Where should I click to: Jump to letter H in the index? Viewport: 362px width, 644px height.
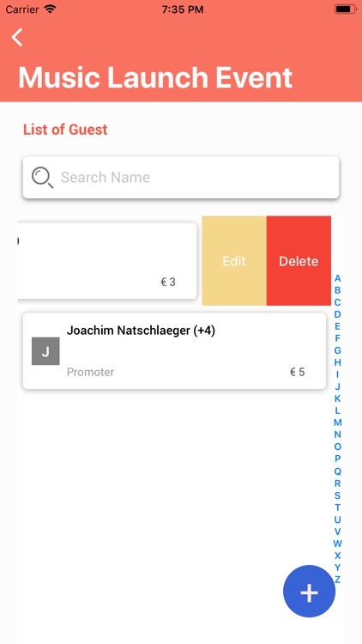pos(337,362)
